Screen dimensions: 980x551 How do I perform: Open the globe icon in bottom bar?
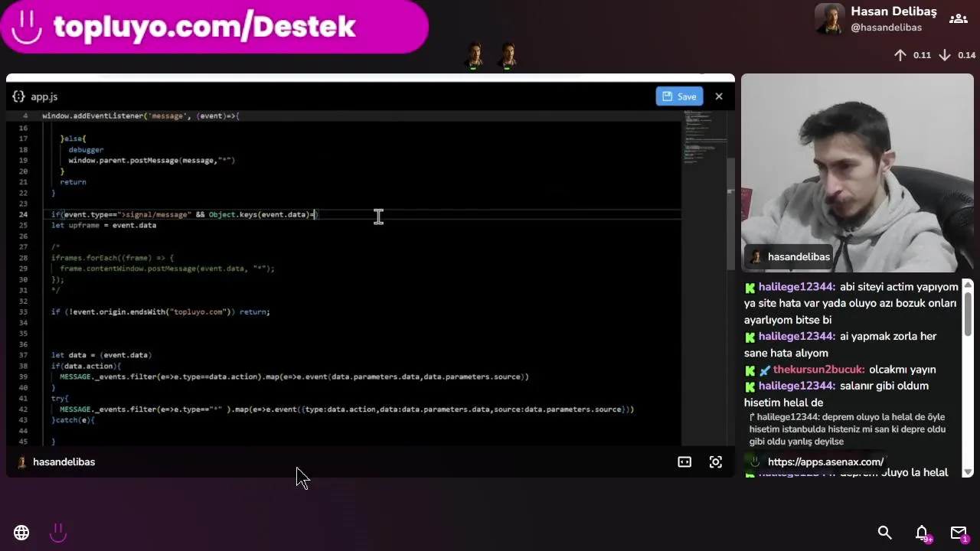(x=21, y=533)
